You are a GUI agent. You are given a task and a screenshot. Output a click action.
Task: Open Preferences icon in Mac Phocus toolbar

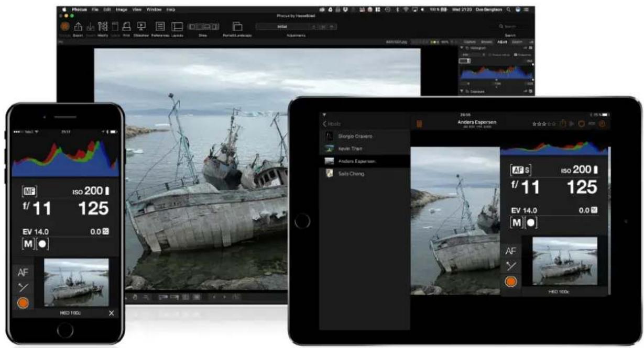(160, 26)
